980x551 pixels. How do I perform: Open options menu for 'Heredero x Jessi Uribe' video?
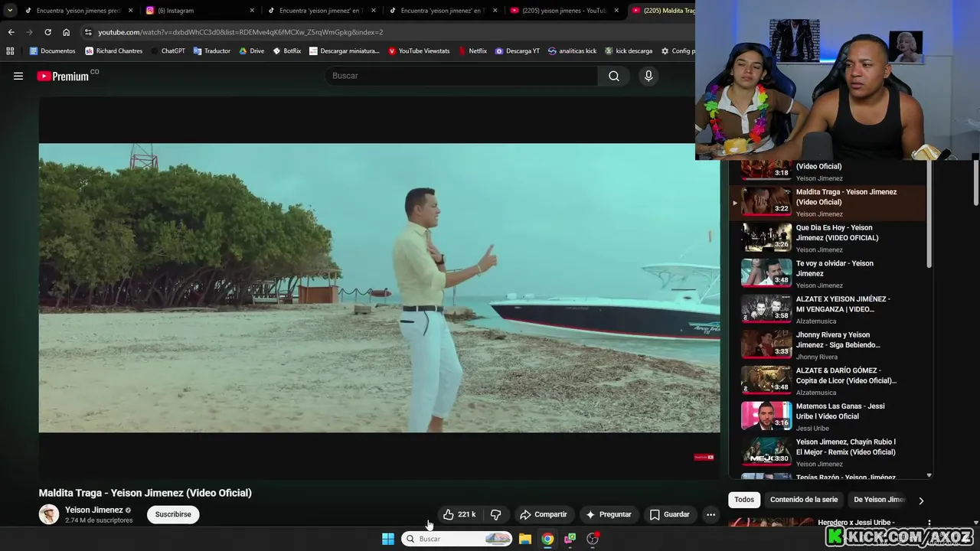pos(929,523)
